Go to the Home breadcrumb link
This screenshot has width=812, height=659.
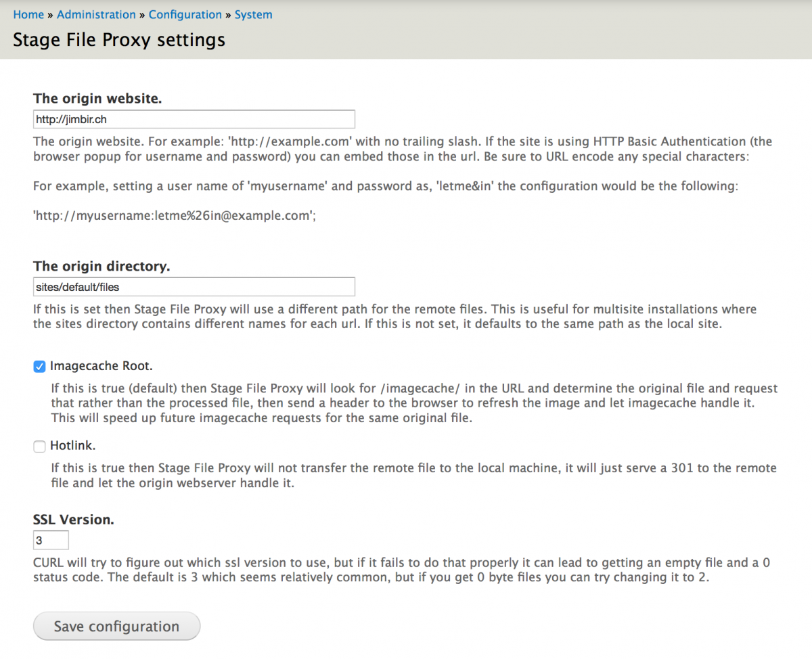point(28,14)
